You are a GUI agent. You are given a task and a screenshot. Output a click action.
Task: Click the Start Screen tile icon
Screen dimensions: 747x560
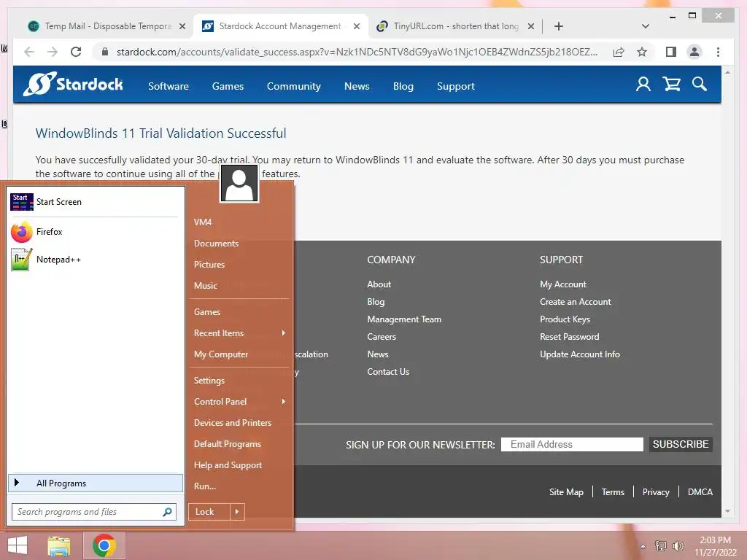click(x=22, y=202)
